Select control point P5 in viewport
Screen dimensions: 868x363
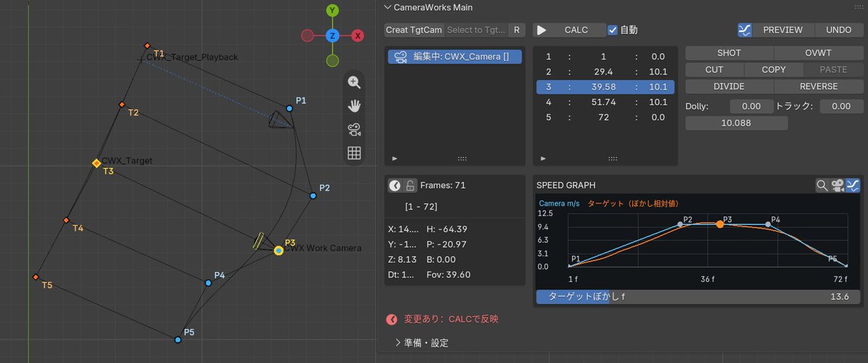pyautogui.click(x=178, y=339)
